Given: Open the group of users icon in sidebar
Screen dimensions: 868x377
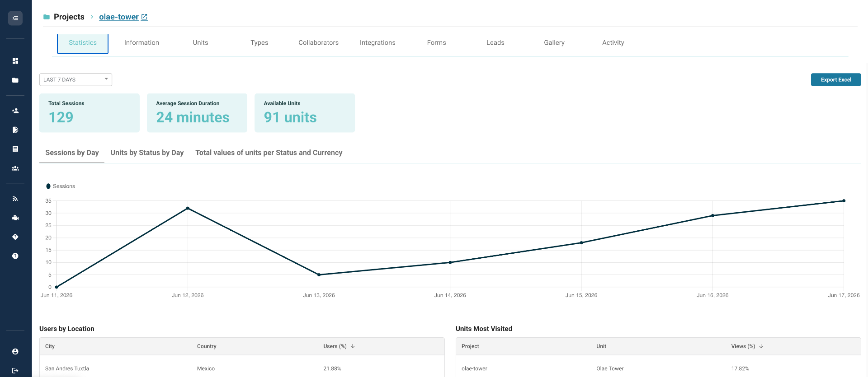Looking at the screenshot, I should [15, 168].
